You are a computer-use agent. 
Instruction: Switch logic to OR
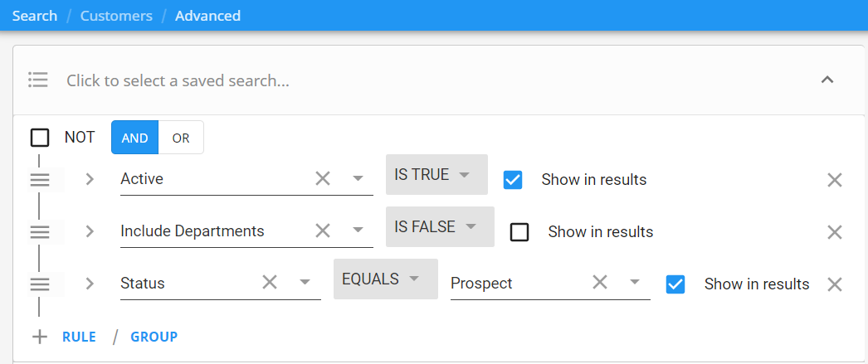[181, 137]
